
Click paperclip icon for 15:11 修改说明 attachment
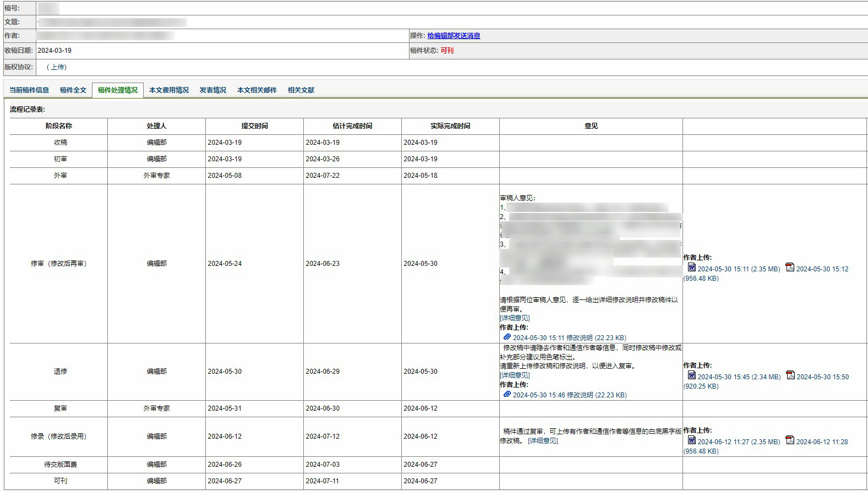click(507, 337)
